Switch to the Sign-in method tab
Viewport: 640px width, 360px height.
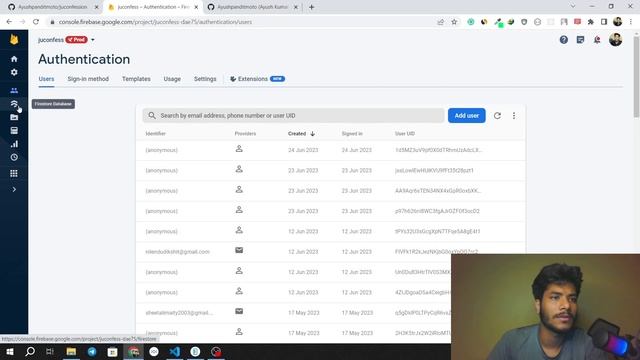[88, 79]
